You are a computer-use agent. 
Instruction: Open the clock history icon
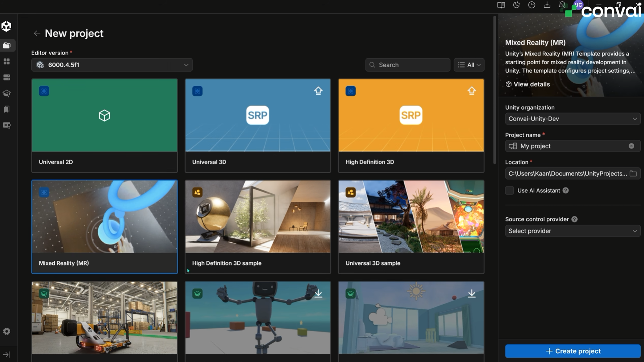(531, 5)
